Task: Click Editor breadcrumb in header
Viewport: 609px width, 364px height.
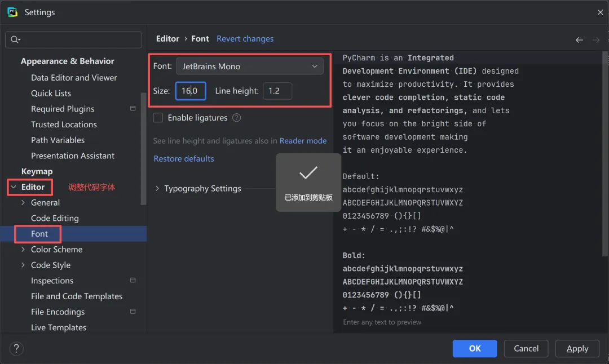Action: (167, 39)
